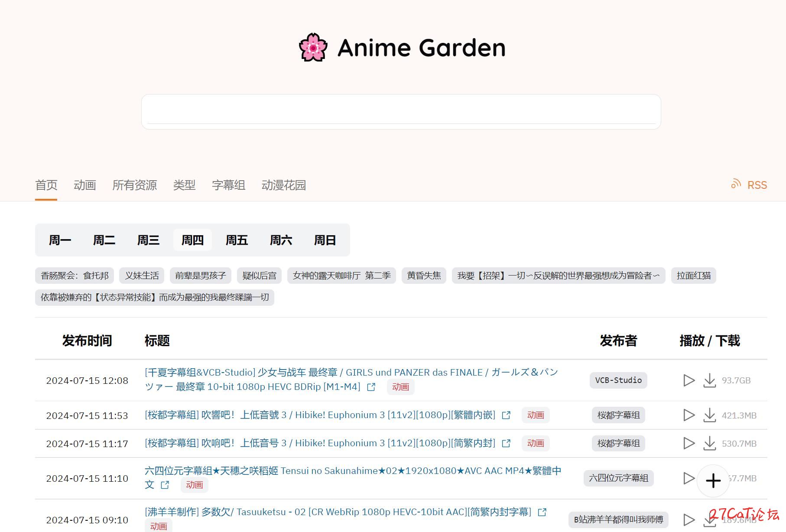Open 吹响吧！上低音号 3 简繁内封 link

[320, 443]
